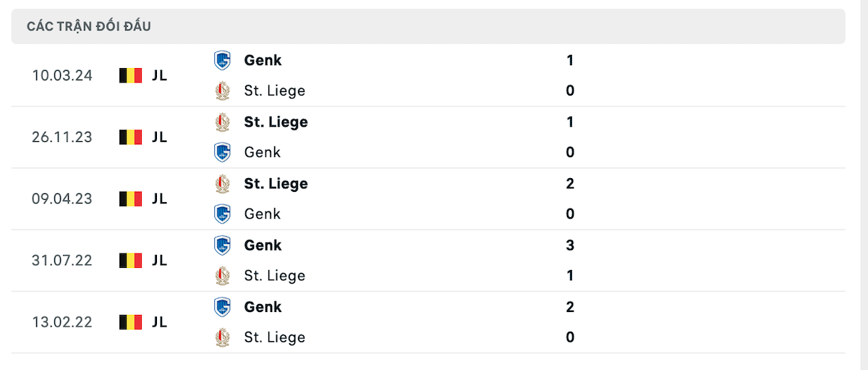Select Genk team name in 31.07.22 match

click(263, 245)
